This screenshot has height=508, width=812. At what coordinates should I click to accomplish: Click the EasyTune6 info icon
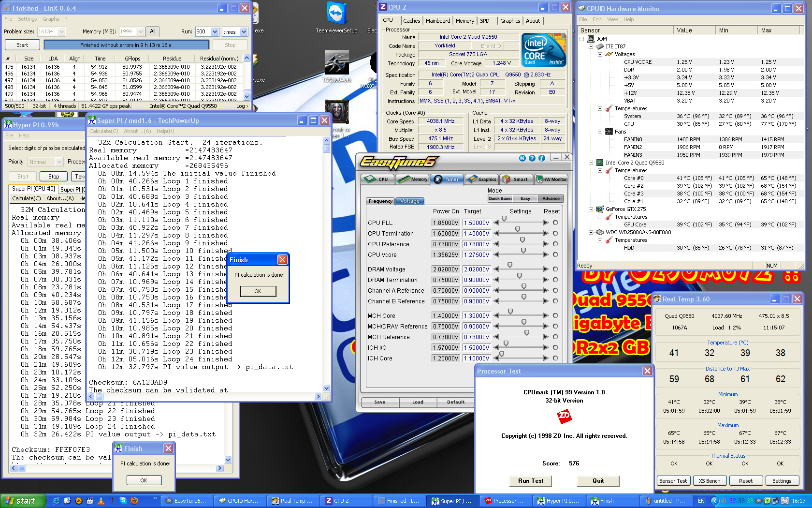(542, 158)
